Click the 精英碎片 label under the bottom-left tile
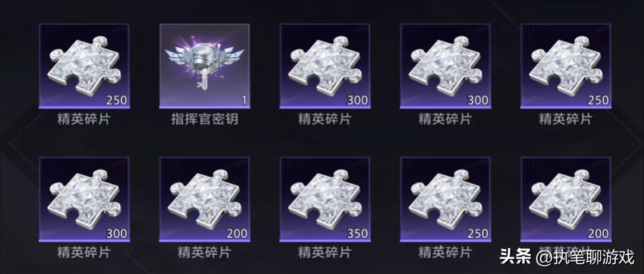 pyautogui.click(x=84, y=253)
